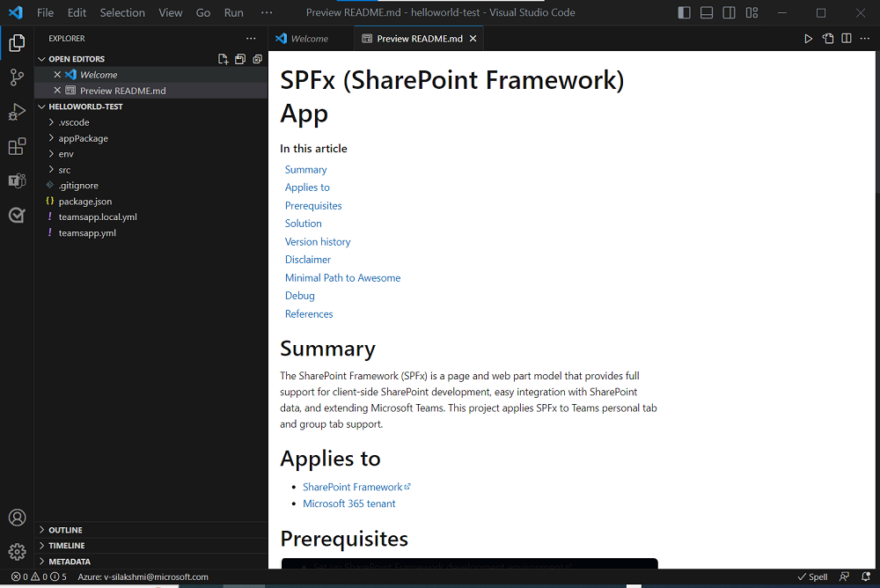This screenshot has width=880, height=588.
Task: Toggle secondary side bar layout icon
Action: tap(729, 12)
